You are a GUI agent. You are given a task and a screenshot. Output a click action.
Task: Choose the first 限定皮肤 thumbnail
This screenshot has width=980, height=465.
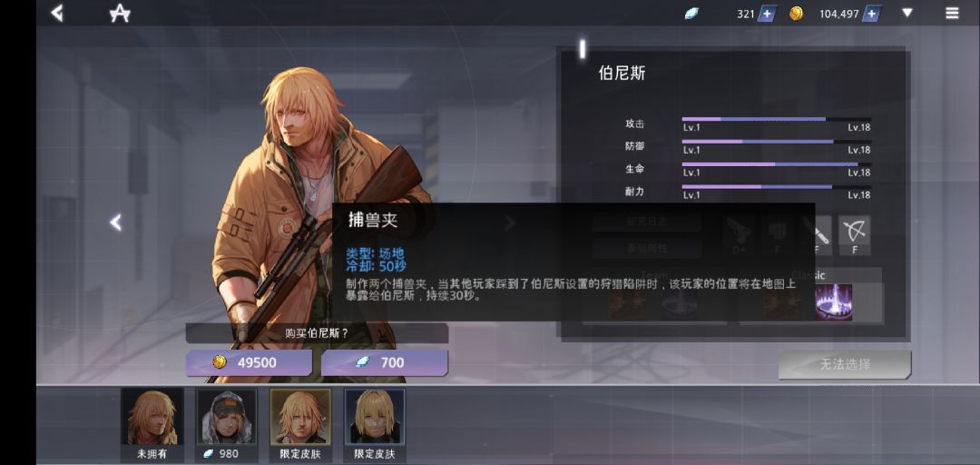(300, 424)
